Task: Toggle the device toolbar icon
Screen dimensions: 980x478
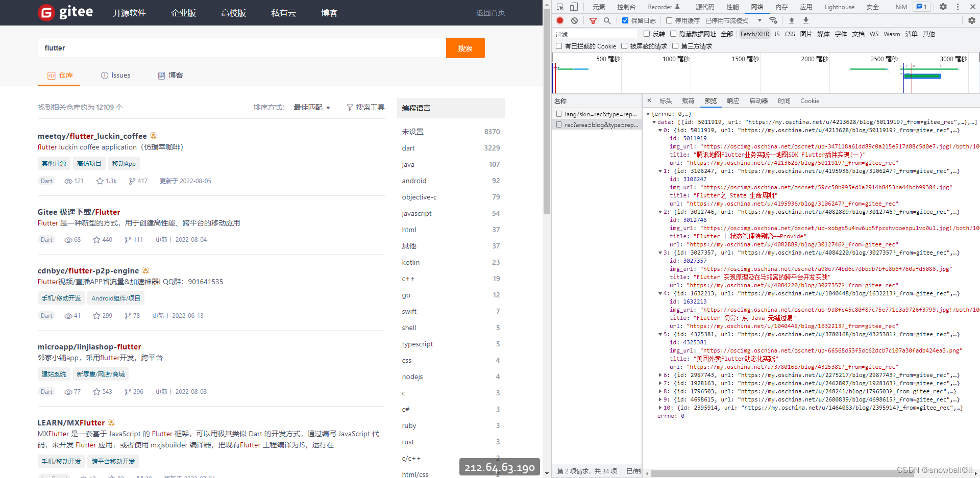Action: pos(574,7)
